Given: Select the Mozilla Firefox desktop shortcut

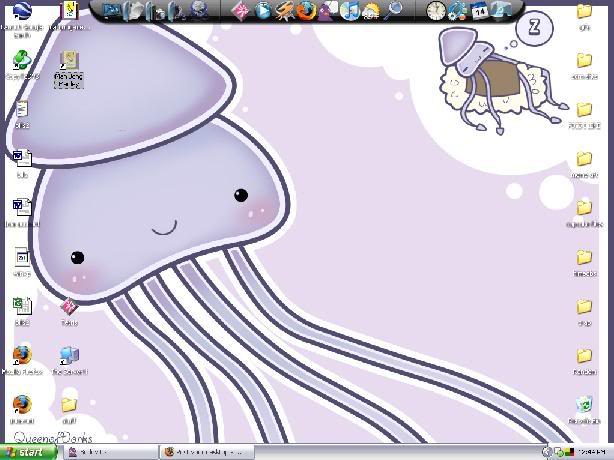Looking at the screenshot, I should click(x=22, y=360).
